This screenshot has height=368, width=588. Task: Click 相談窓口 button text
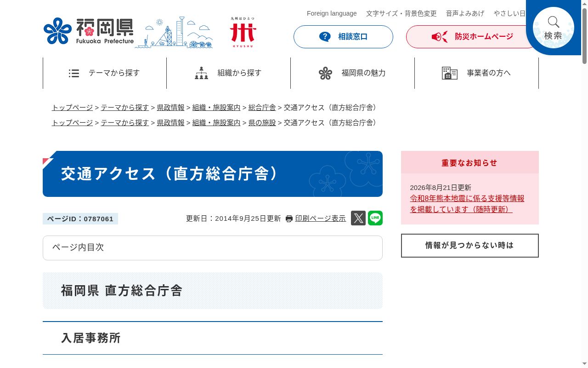353,37
